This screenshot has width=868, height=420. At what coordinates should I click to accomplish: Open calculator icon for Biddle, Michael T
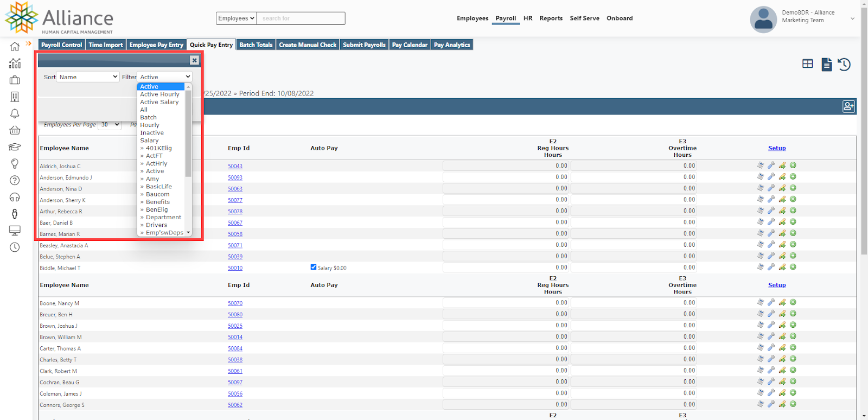[x=761, y=267]
